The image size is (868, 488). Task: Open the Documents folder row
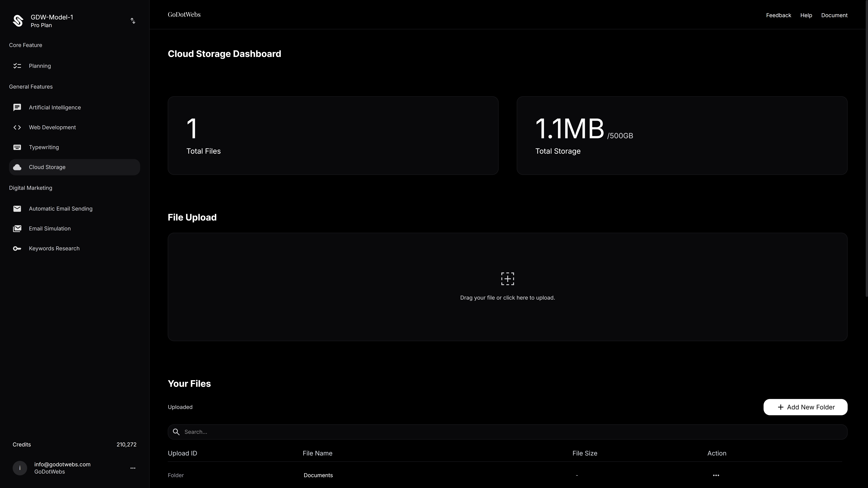[x=318, y=475]
